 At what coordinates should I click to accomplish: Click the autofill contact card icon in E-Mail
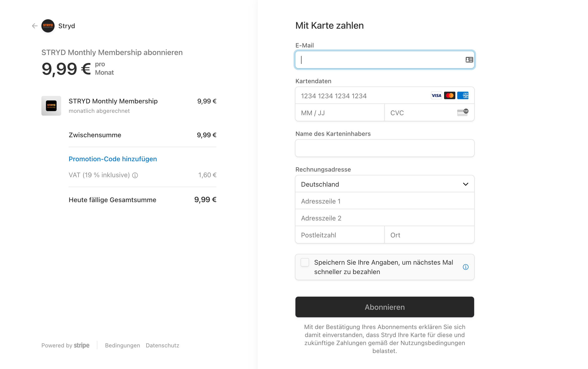[x=469, y=60]
